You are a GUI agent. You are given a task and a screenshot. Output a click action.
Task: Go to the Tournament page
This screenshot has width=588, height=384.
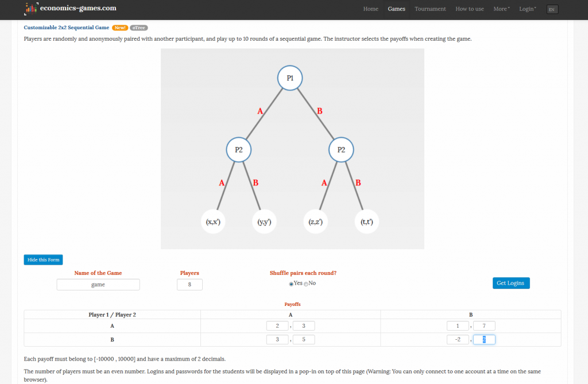coord(430,9)
